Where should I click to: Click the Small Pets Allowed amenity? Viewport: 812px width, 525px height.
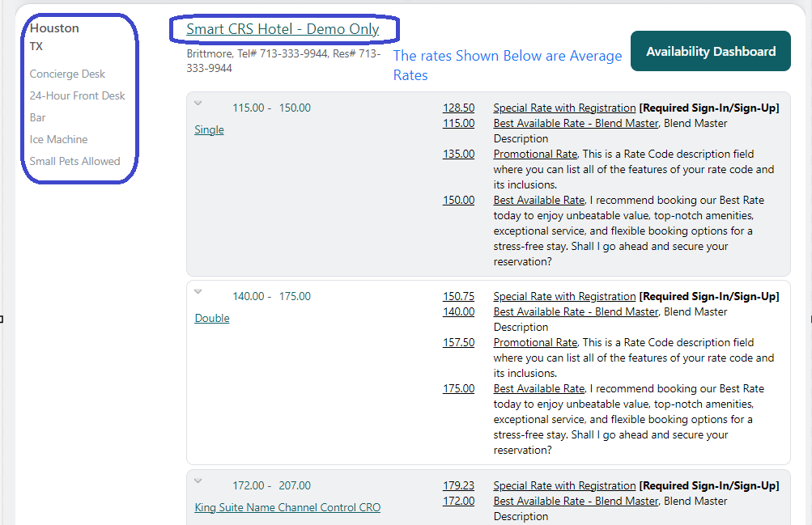point(74,161)
